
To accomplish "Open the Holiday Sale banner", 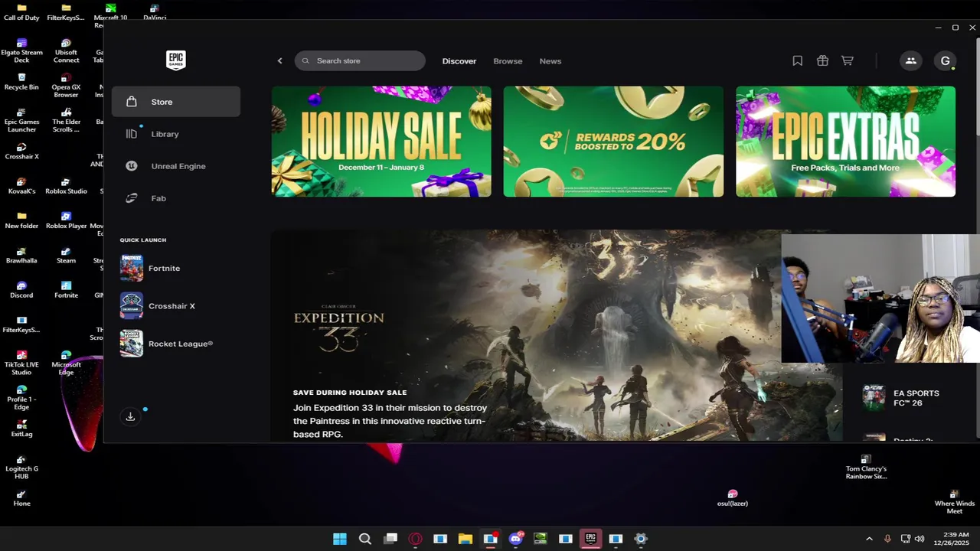I will pyautogui.click(x=381, y=142).
